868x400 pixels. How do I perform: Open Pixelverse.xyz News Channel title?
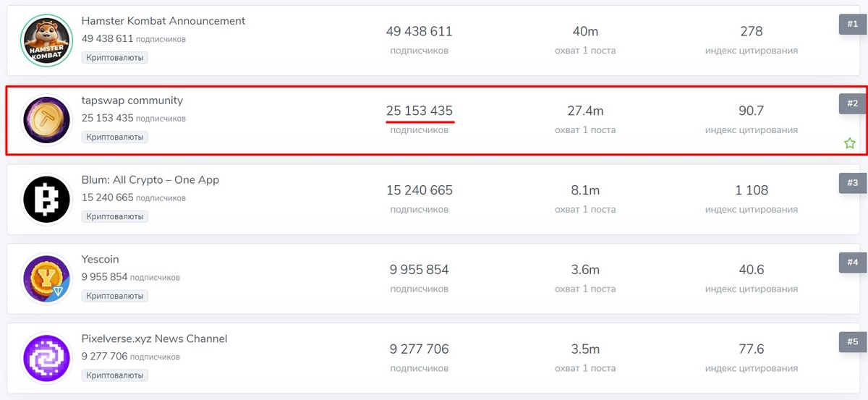click(x=155, y=339)
